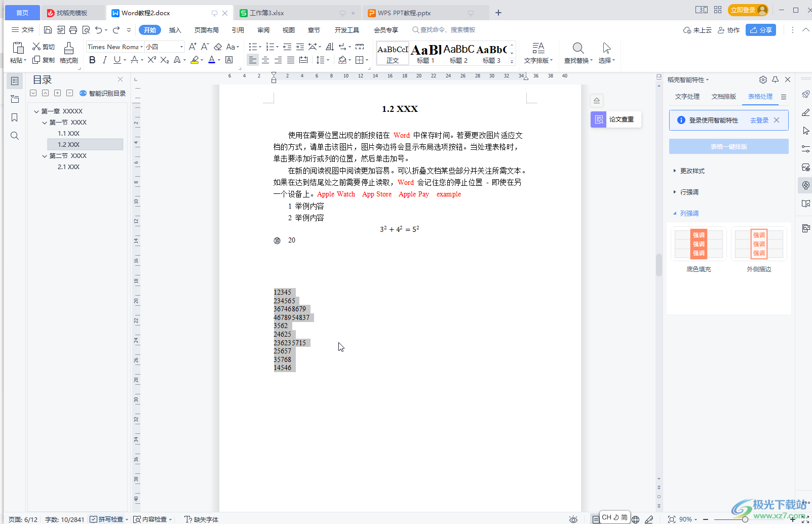This screenshot has width=812, height=524.
Task: Click the Redo arrow icon
Action: 116,30
